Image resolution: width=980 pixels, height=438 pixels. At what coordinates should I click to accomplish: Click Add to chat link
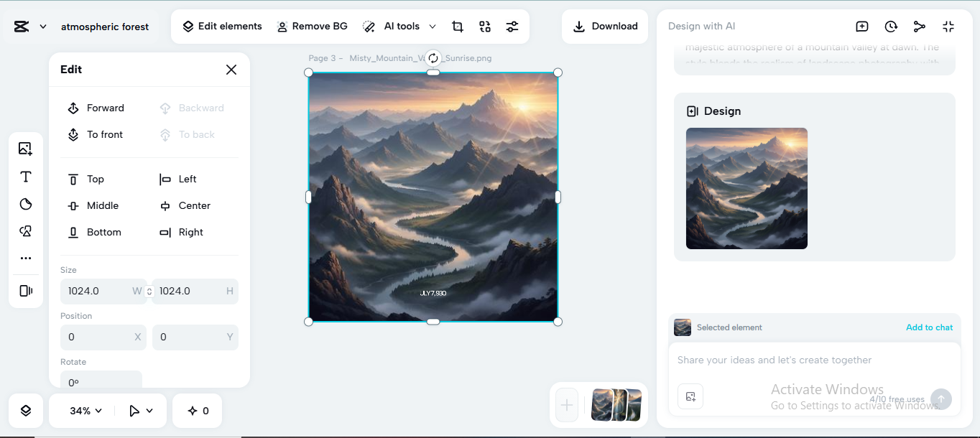point(929,327)
